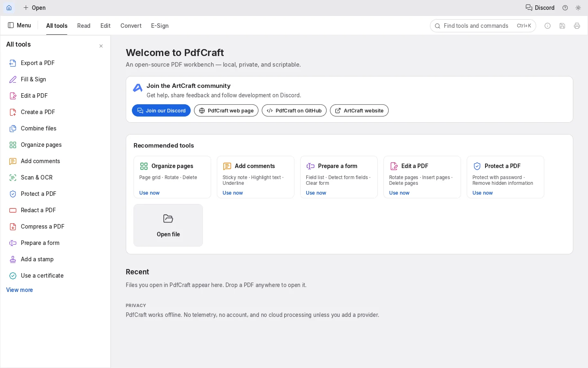Click the document info icon beside search

tap(548, 26)
